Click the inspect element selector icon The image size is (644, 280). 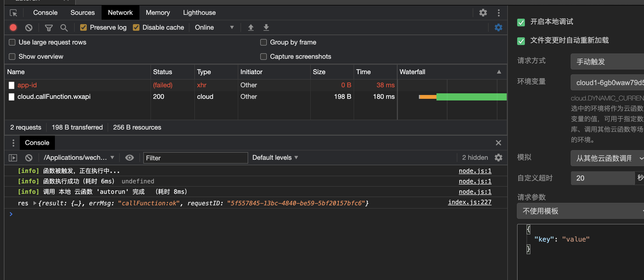[x=13, y=13]
